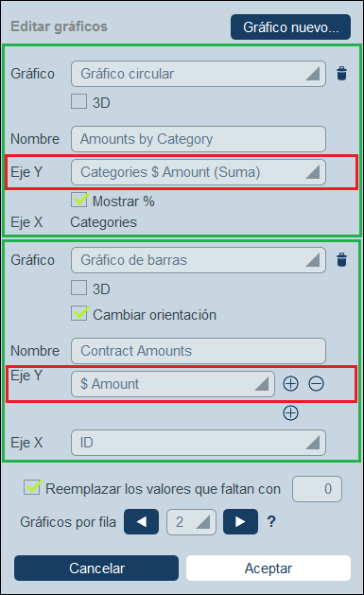Viewport: 364px width, 595px height.
Task: Click the lower plus icon below Eje Y
Action: click(291, 412)
